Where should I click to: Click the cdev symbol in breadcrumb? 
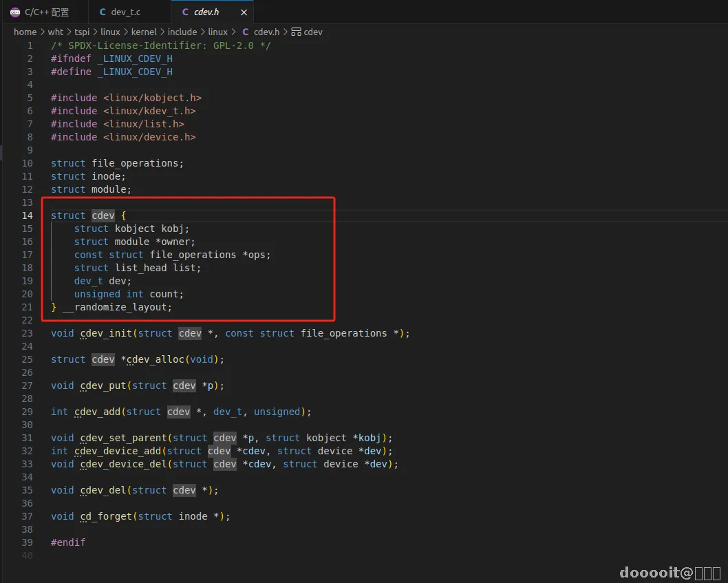[x=313, y=32]
